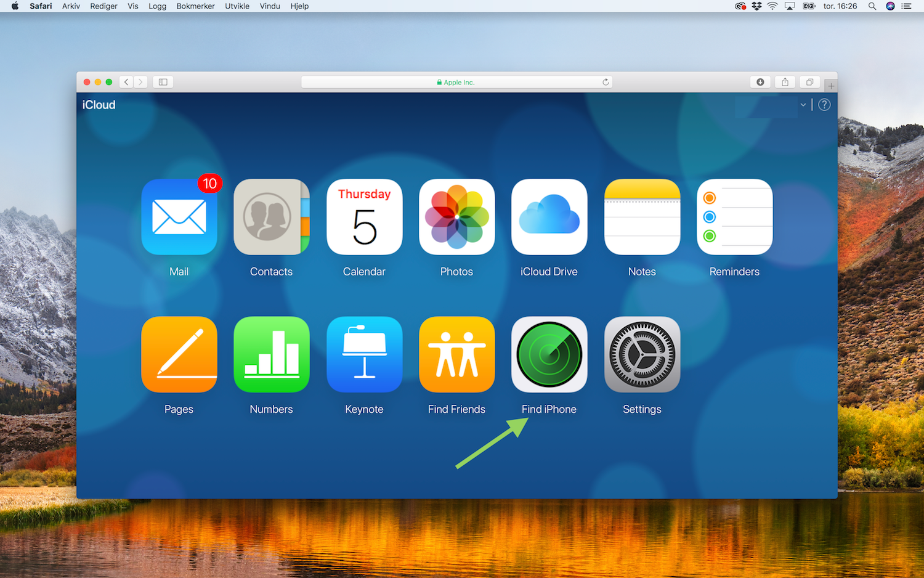Open the battery status icon
Screen dimensions: 924x578
point(809,6)
